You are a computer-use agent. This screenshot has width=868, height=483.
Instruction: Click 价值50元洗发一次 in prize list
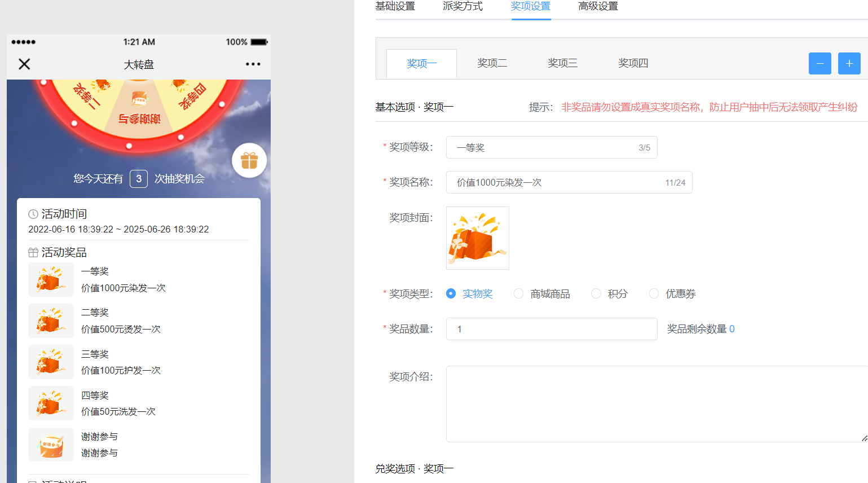click(118, 411)
